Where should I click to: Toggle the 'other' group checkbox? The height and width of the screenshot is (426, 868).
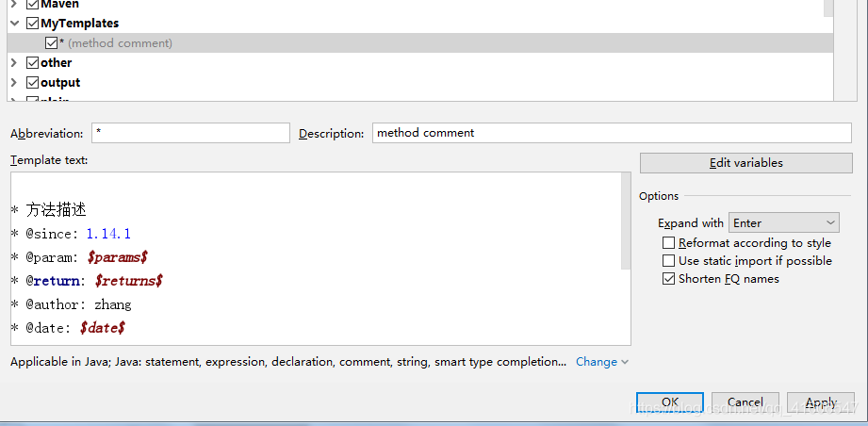tap(33, 63)
